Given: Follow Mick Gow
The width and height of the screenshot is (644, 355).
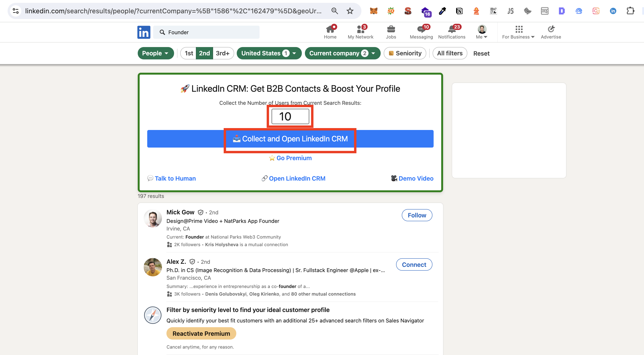Looking at the screenshot, I should coord(417,215).
